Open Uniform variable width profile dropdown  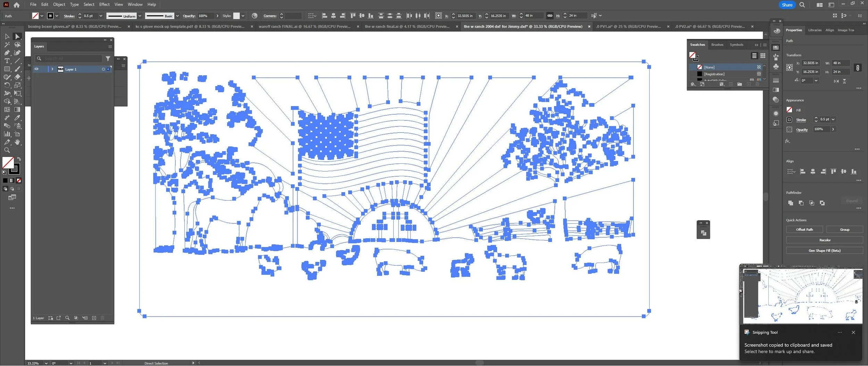140,16
